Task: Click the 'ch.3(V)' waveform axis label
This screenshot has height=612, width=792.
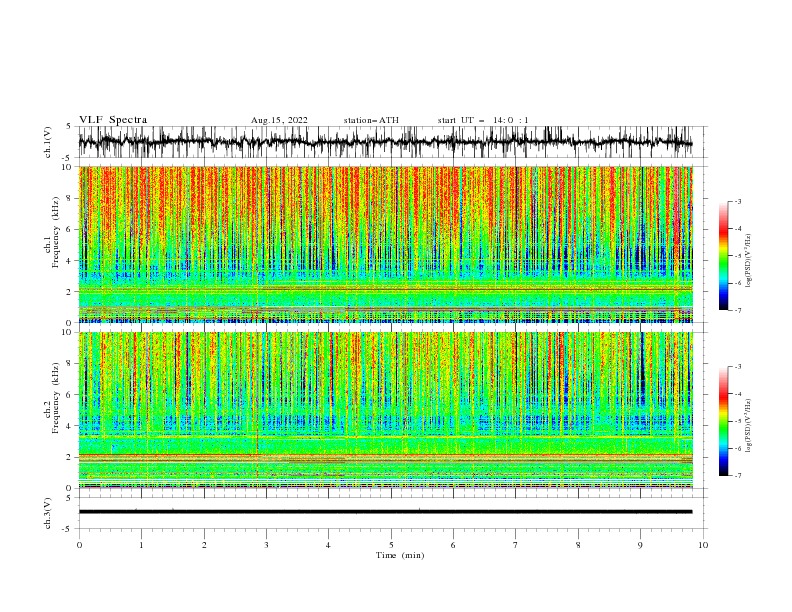Action: 48,513
